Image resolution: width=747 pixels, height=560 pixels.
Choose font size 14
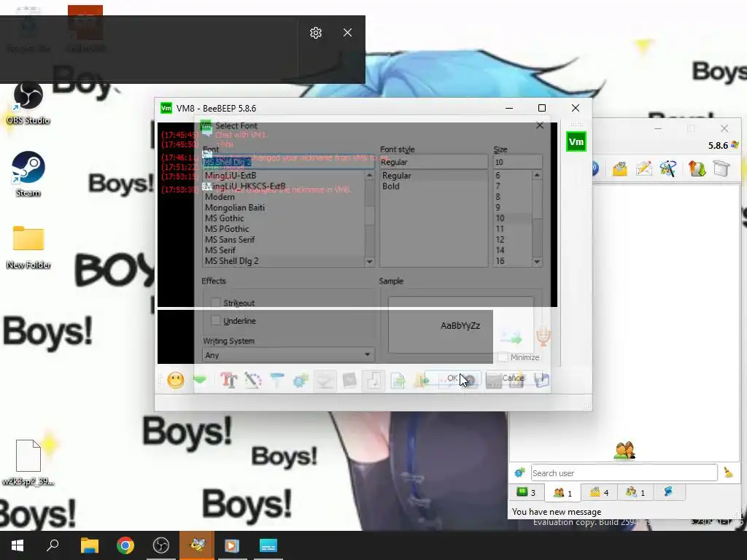pyautogui.click(x=500, y=250)
